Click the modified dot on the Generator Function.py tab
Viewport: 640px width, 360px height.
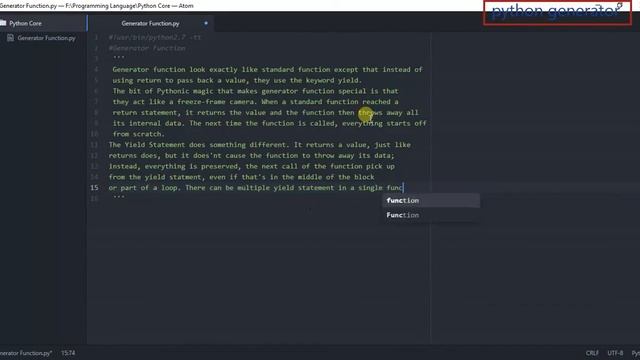[206, 23]
